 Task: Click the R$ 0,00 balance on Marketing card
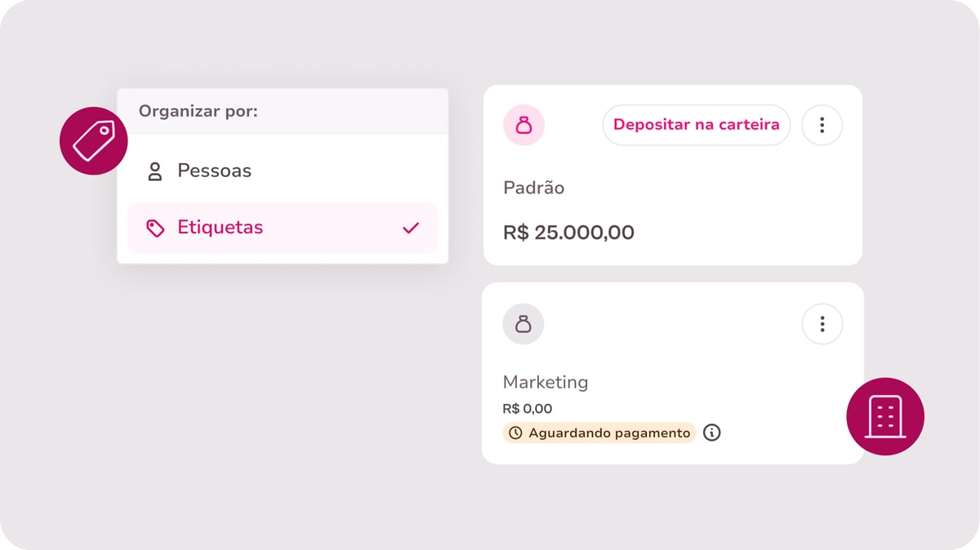pos(528,409)
